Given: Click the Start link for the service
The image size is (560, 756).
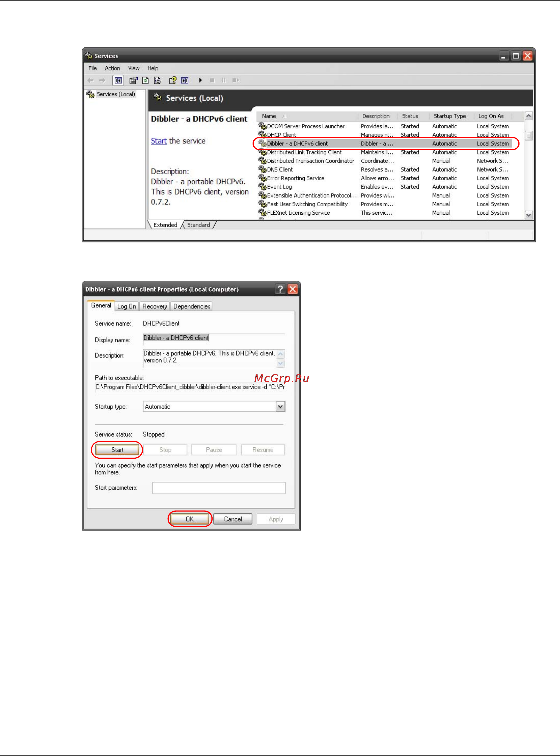Looking at the screenshot, I should point(159,141).
